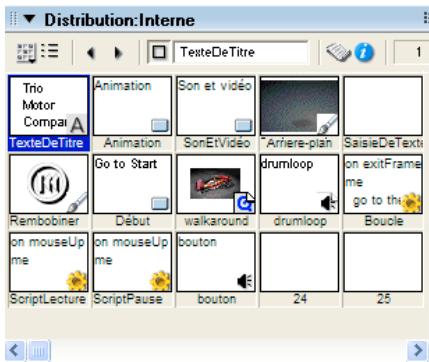The image size is (429, 362).
Task: Go to previous cast member arrow
Action: tap(91, 53)
